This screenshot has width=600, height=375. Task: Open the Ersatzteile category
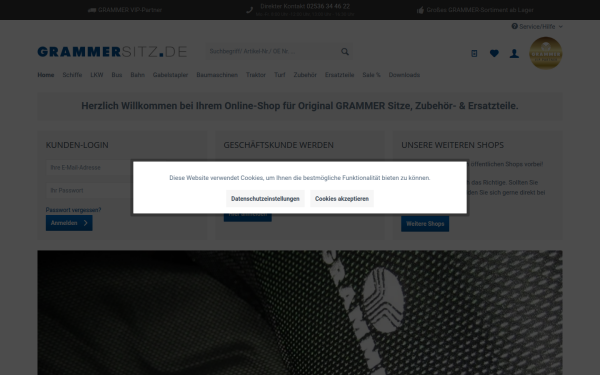[x=339, y=75]
